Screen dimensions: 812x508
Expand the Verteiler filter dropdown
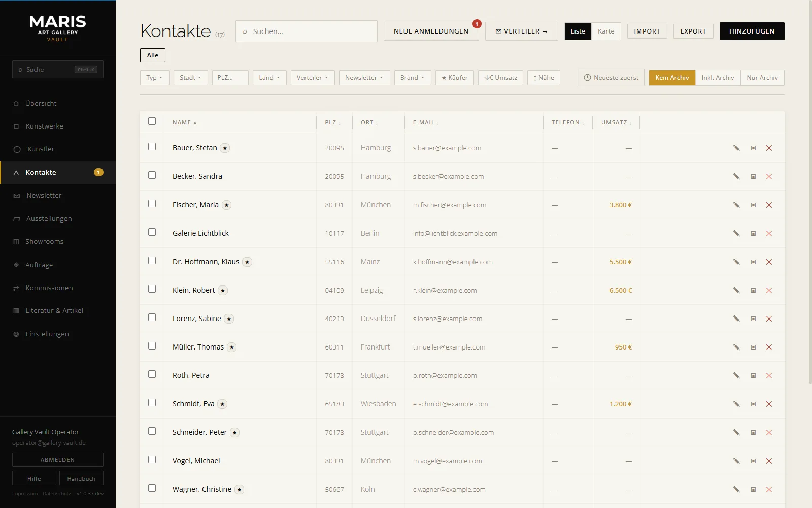point(313,78)
